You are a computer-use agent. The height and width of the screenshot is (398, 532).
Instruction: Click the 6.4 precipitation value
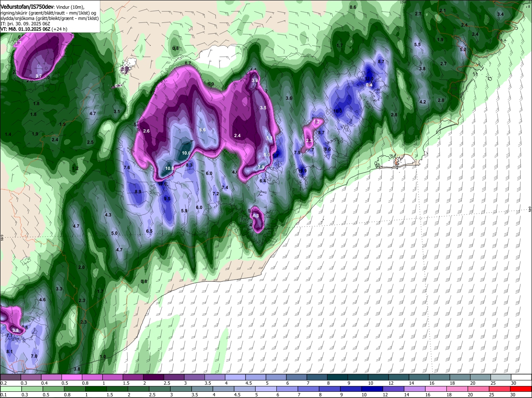point(263,181)
